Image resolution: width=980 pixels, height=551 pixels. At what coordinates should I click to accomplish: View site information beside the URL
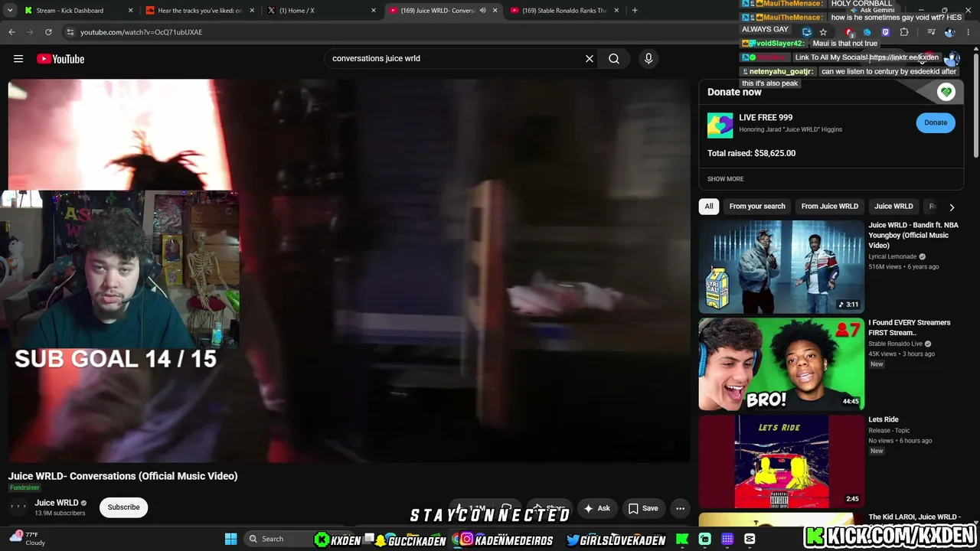[70, 32]
